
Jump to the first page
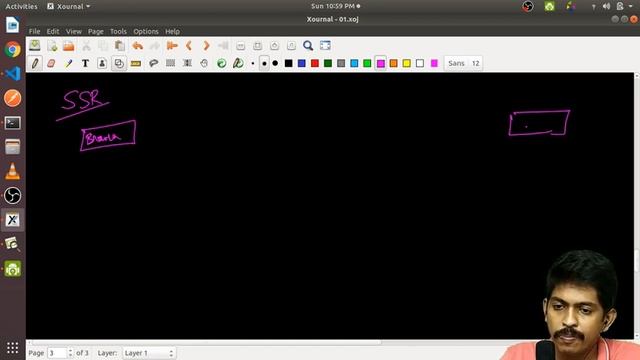172,46
